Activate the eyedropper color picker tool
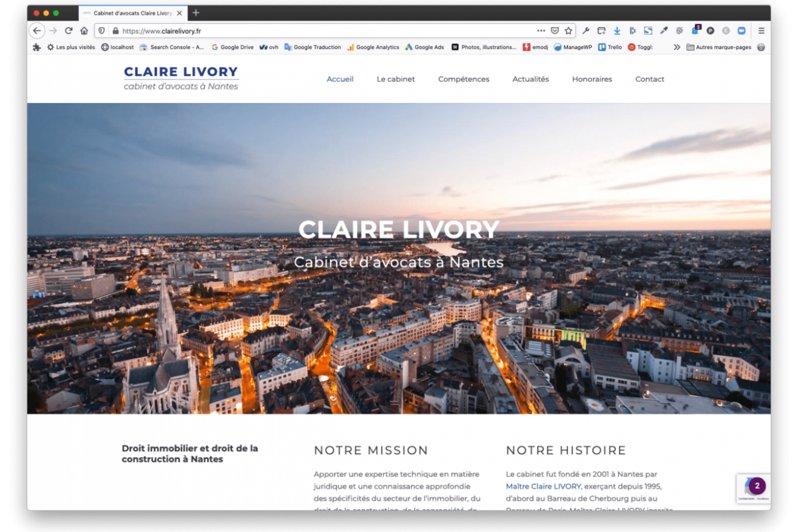Viewport: 798px width, 532px height. (x=664, y=30)
